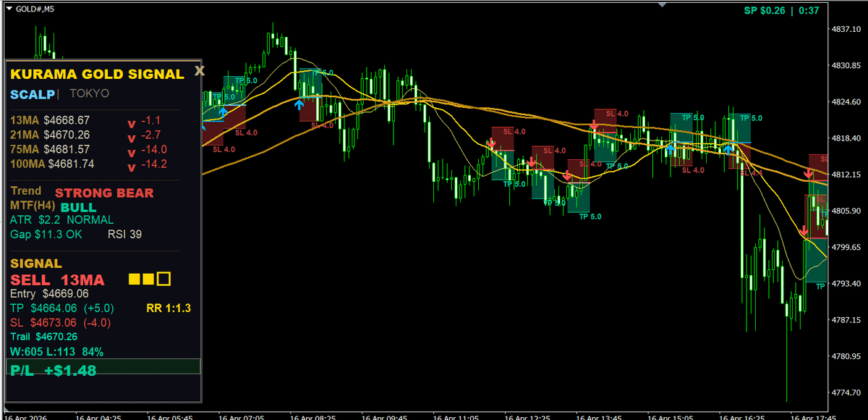
Task: Click the Entry $4669.06 line
Action: [49, 294]
